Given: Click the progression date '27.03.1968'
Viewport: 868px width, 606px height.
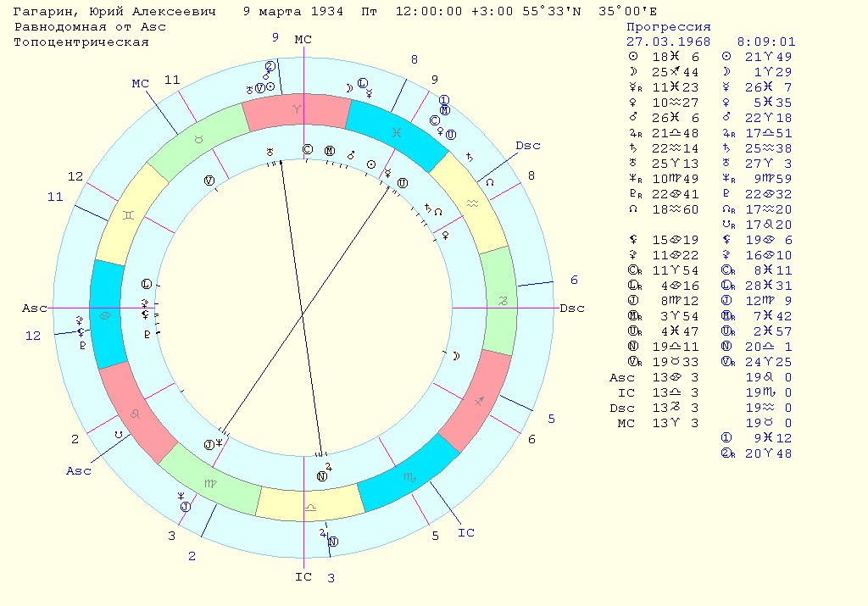Looking at the screenshot, I should pos(669,42).
